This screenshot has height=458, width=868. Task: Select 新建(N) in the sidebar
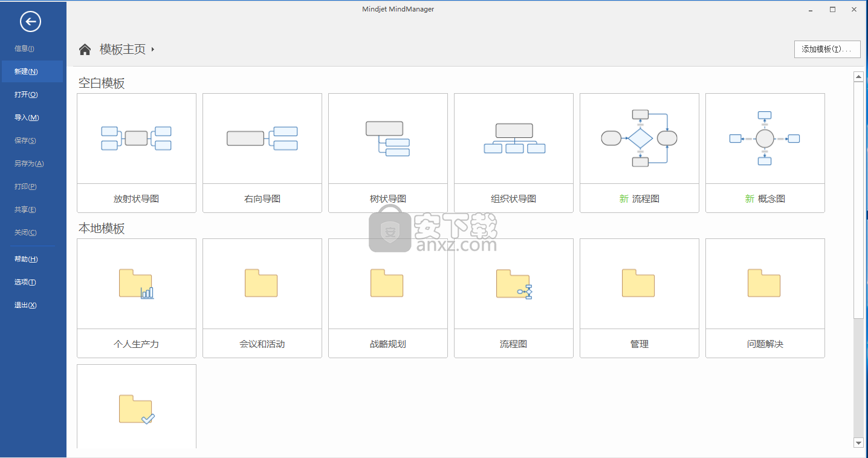33,71
